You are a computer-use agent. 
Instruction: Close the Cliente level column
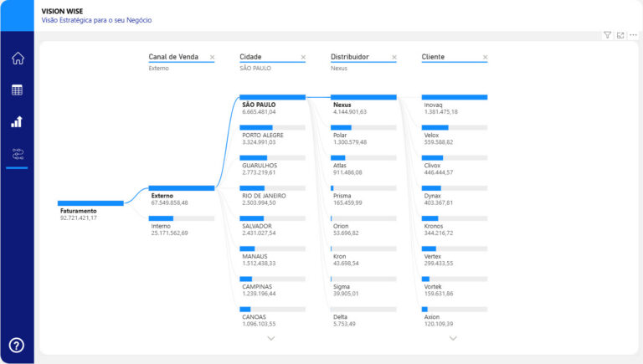coord(485,58)
